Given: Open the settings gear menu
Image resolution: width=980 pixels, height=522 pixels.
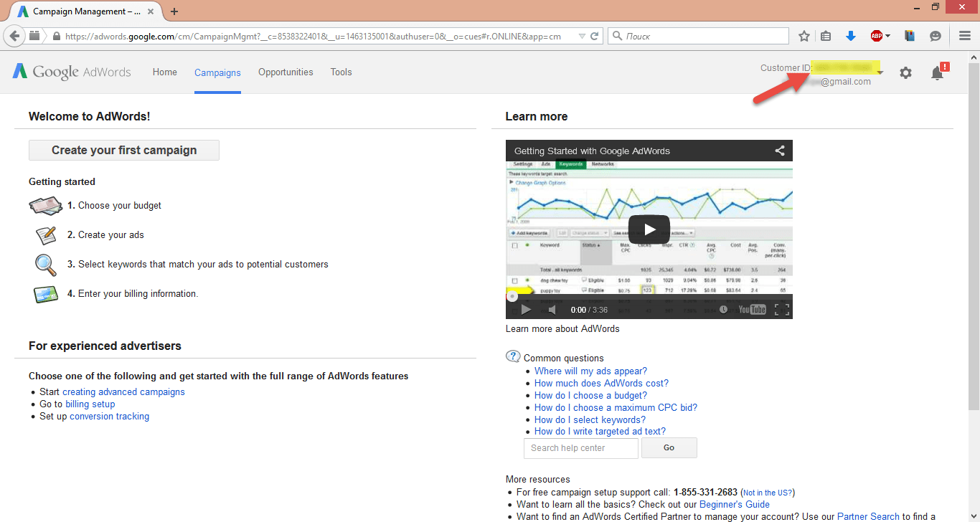Looking at the screenshot, I should (906, 72).
